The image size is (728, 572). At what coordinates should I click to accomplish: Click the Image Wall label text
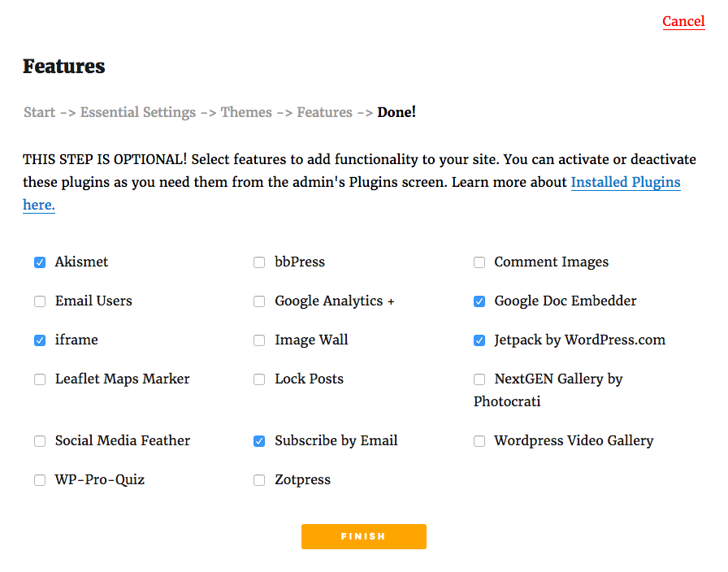click(x=311, y=340)
